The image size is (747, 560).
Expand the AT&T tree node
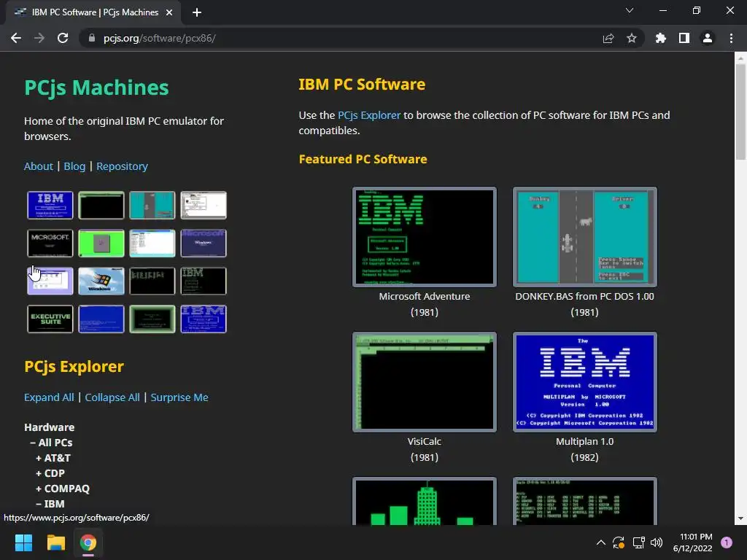click(53, 458)
